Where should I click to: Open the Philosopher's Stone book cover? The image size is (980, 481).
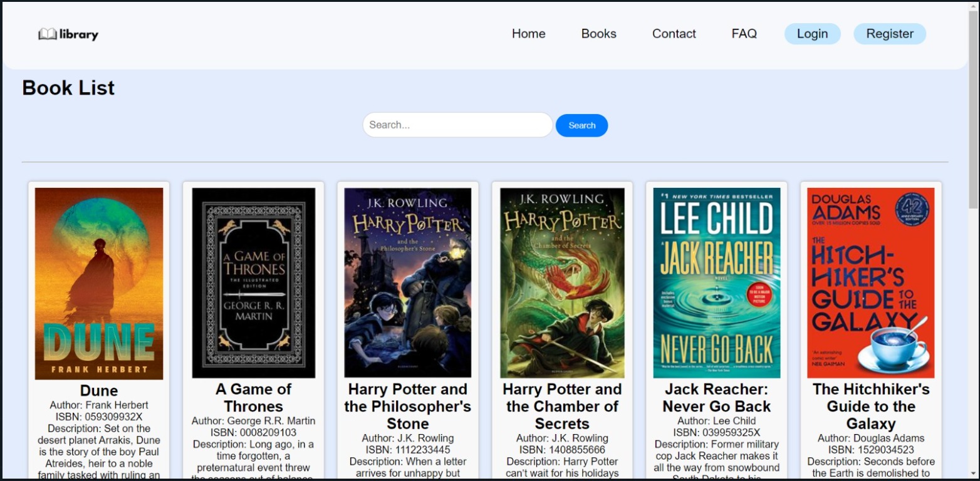tap(408, 283)
